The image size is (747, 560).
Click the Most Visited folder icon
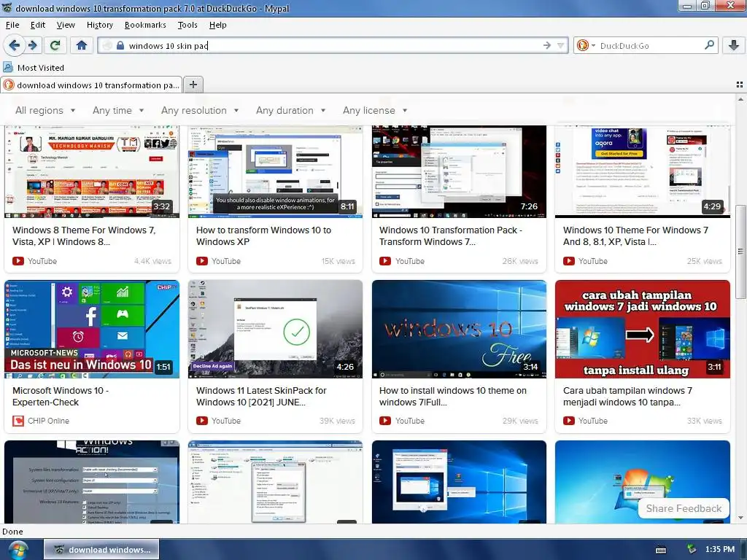pos(8,67)
